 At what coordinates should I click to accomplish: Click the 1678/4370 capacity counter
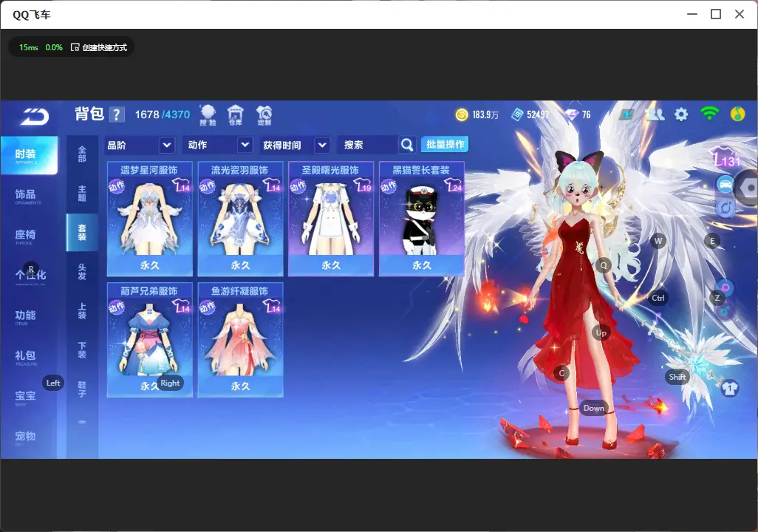[163, 115]
